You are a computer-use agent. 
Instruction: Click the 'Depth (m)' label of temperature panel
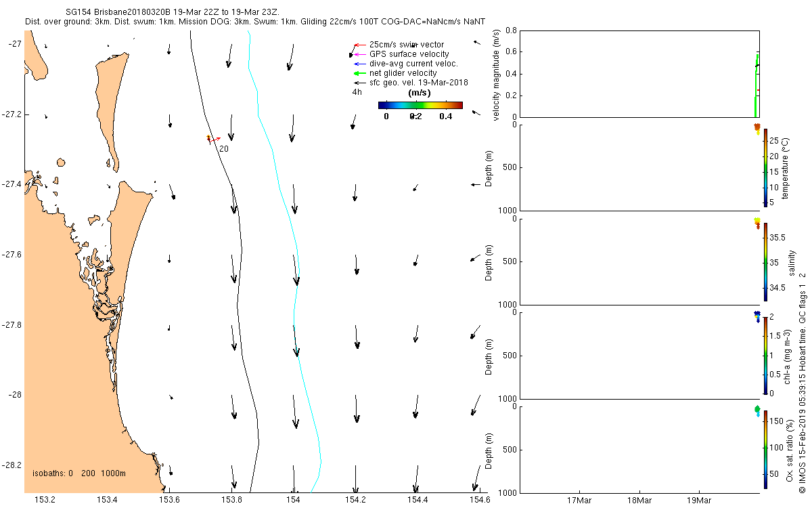[489, 167]
